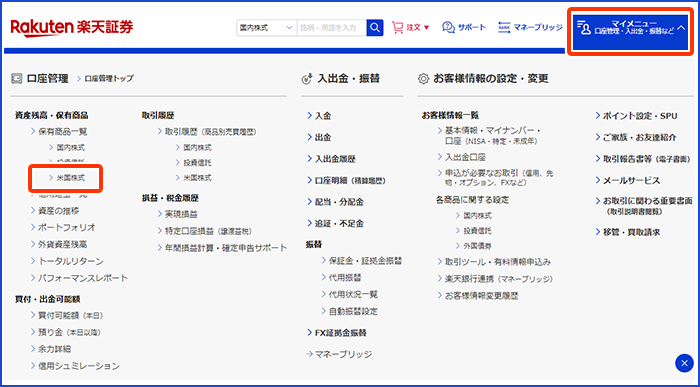
Task: Open マネーブリッジ in the header
Action: (x=530, y=28)
